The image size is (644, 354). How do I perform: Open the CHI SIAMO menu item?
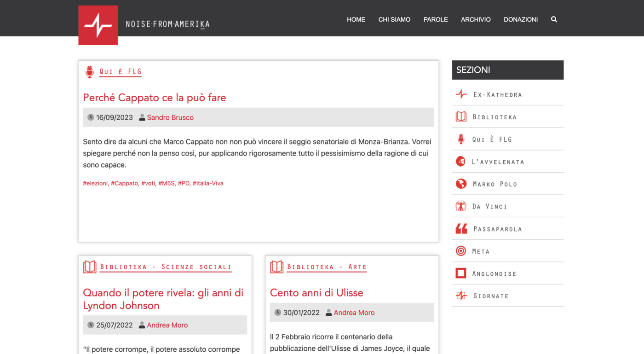click(x=394, y=19)
